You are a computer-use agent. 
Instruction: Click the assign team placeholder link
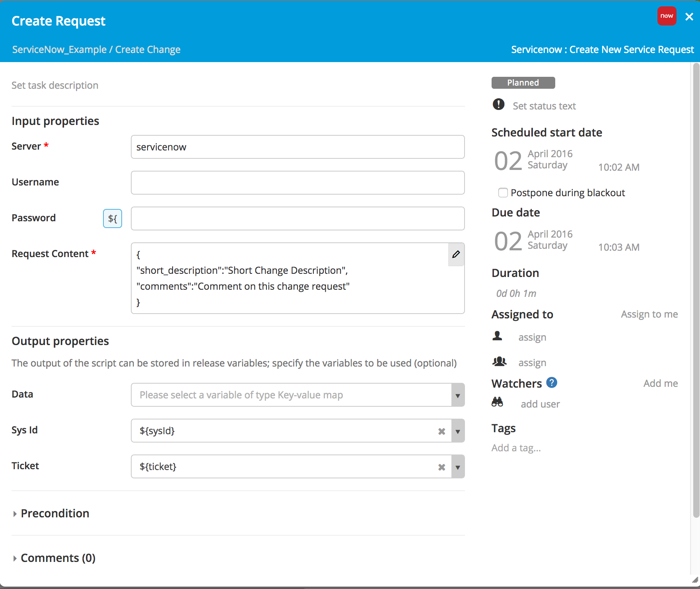532,363
